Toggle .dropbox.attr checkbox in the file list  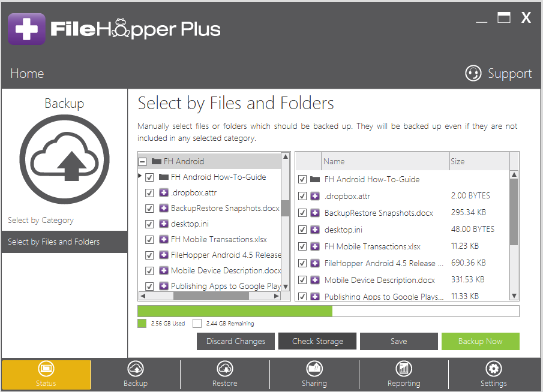tap(302, 196)
